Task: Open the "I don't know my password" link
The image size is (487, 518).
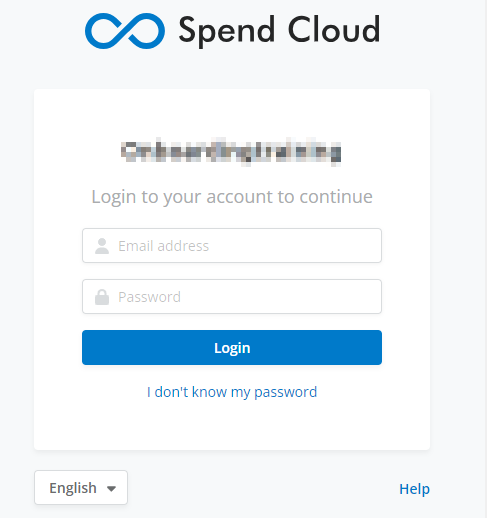Action: click(x=232, y=392)
